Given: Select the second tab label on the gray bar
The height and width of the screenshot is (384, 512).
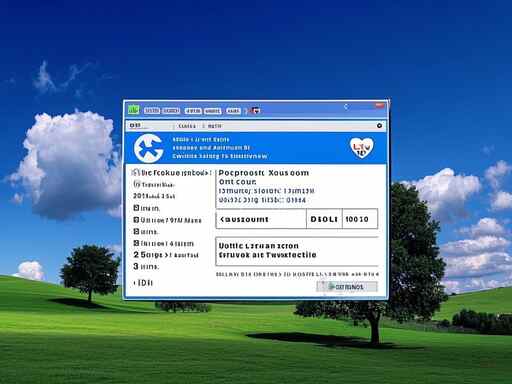Looking at the screenshot, I should point(214,126).
